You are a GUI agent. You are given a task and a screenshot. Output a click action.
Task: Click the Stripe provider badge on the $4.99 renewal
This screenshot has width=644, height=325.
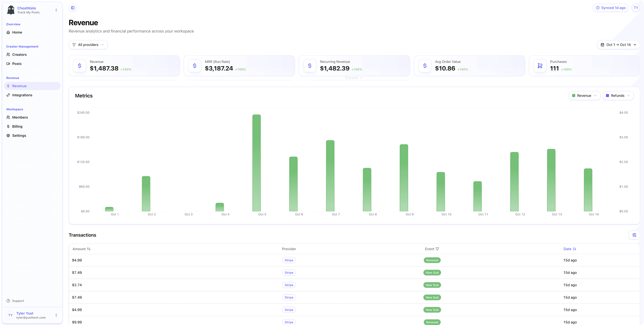click(x=289, y=260)
